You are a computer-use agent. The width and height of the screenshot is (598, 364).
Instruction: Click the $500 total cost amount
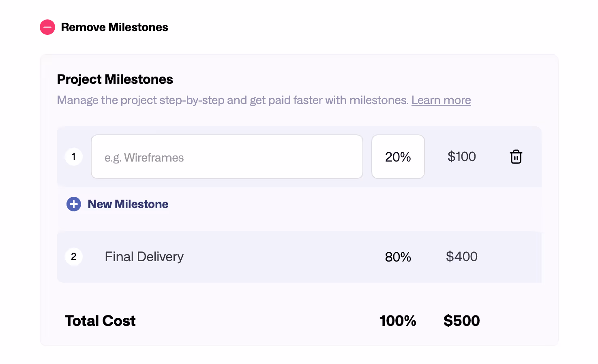click(461, 321)
